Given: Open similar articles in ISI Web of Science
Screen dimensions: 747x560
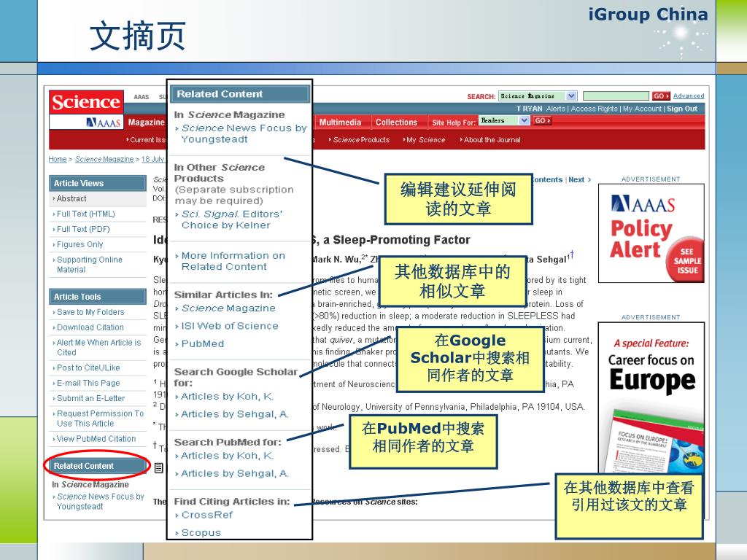Looking at the screenshot, I should click(x=230, y=326).
